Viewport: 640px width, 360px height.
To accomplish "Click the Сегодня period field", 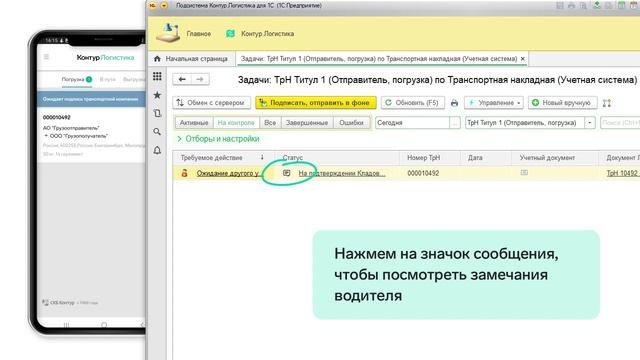I will tap(412, 122).
